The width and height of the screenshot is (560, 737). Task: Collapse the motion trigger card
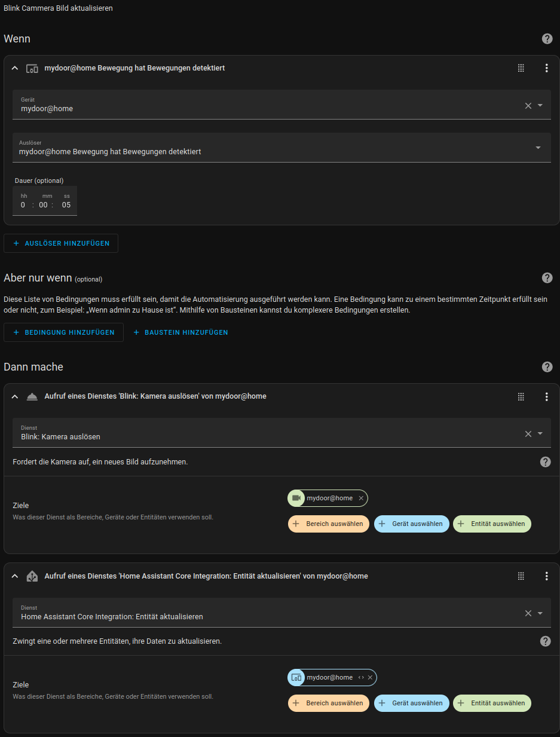[x=15, y=68]
